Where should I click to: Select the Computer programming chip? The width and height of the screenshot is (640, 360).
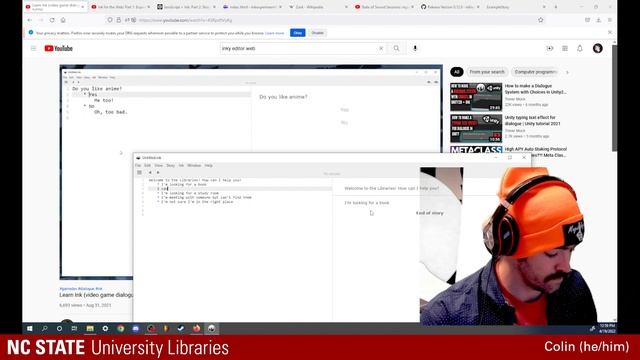[536, 72]
